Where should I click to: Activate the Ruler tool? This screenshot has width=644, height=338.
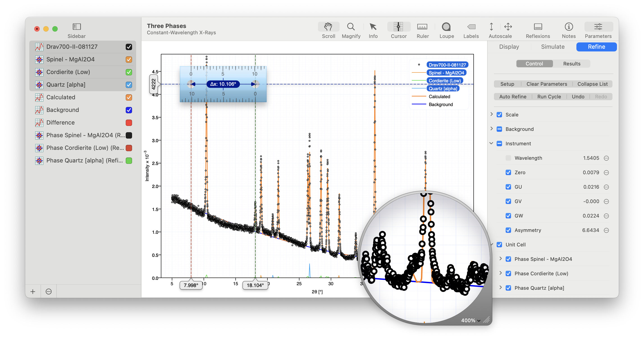pos(422,27)
